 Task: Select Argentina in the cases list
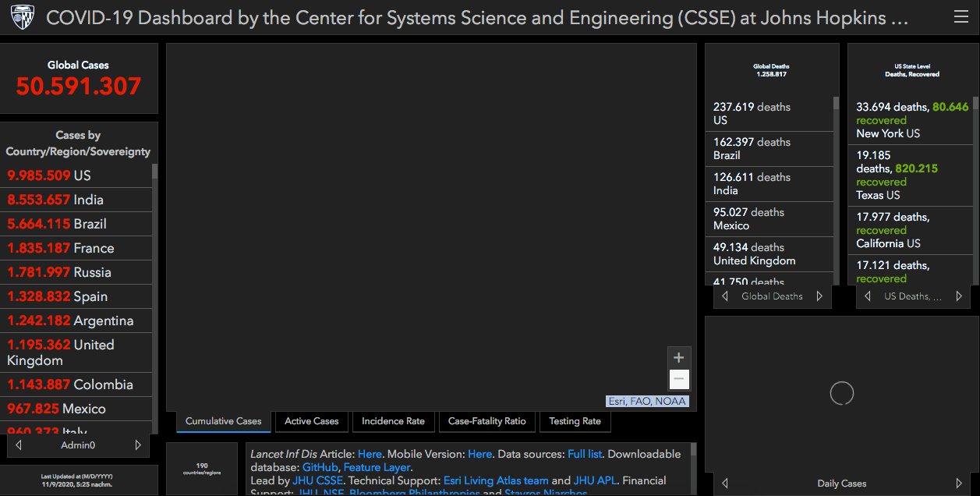(76, 321)
